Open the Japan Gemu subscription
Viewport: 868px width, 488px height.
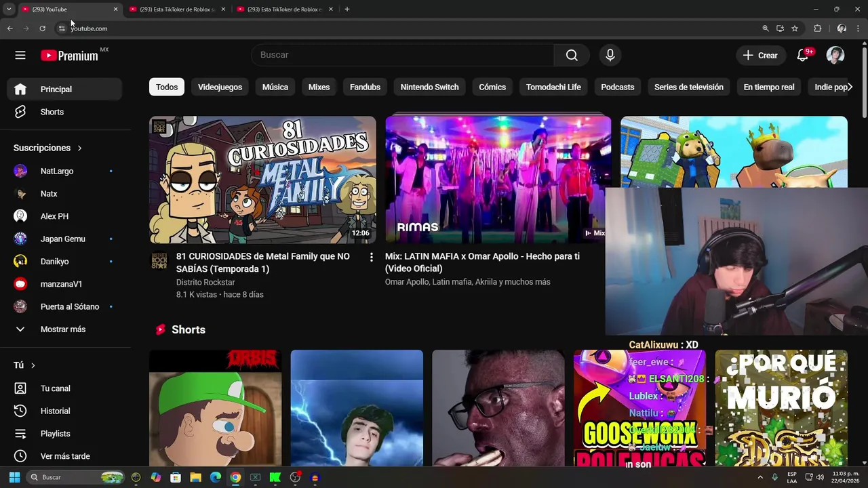pyautogui.click(x=64, y=239)
